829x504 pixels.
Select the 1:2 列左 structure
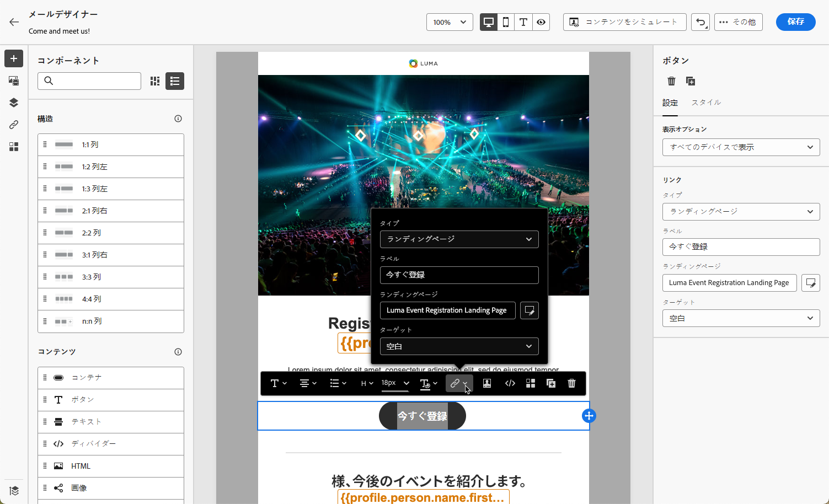click(x=111, y=167)
